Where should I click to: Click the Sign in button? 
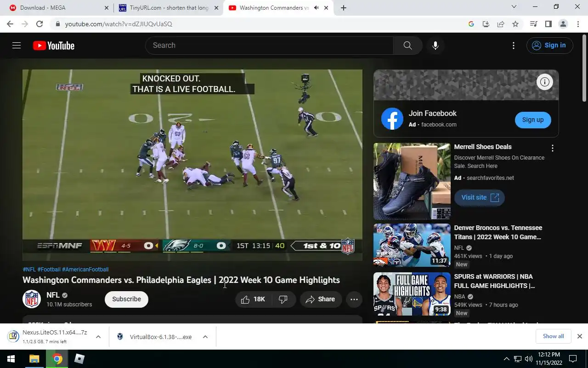point(549,45)
